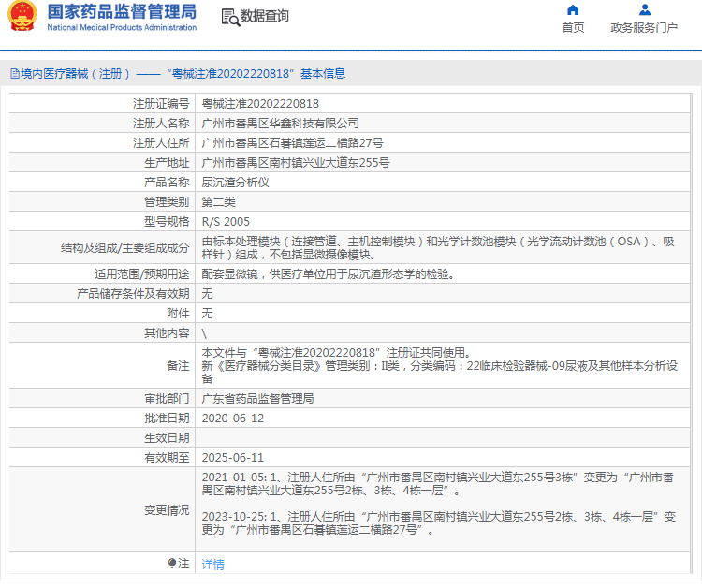Select model value R/S 2005

226,222
